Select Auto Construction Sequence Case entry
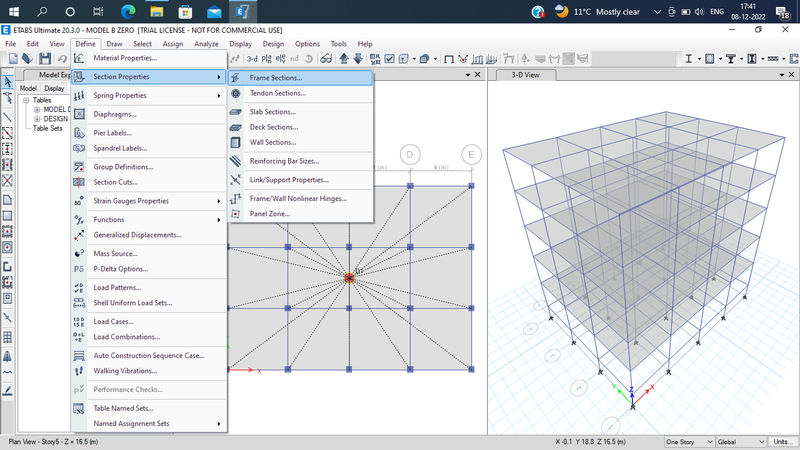 tap(149, 356)
